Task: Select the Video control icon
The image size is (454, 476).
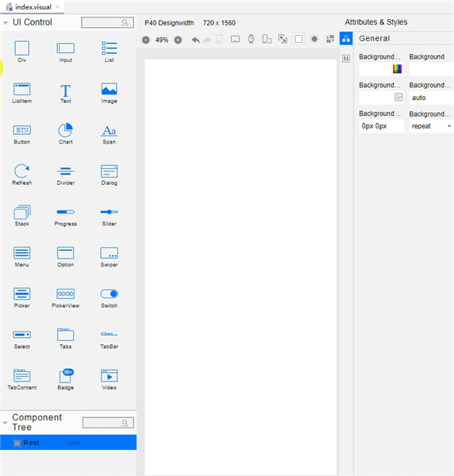Action: pos(109,376)
